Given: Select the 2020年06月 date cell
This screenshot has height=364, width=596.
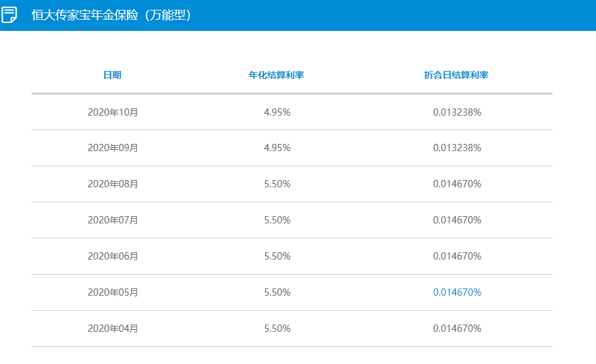Looking at the screenshot, I should pyautogui.click(x=113, y=256).
